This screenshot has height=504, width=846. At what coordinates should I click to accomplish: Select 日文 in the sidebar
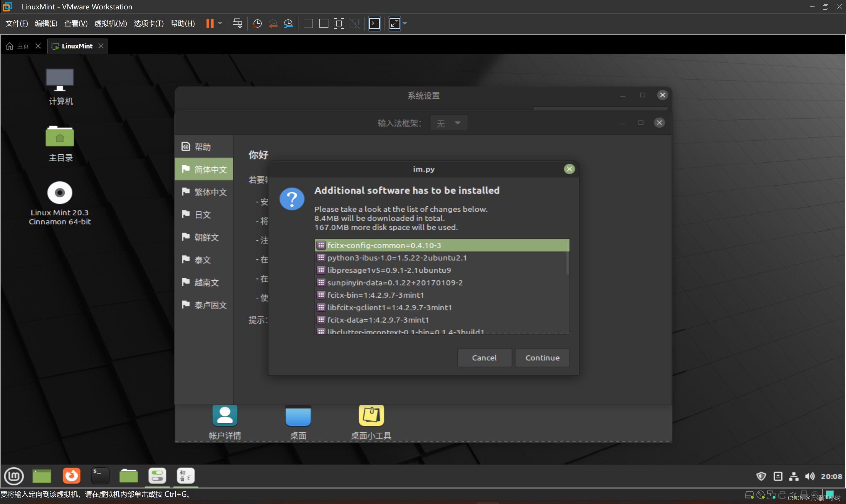pyautogui.click(x=204, y=215)
